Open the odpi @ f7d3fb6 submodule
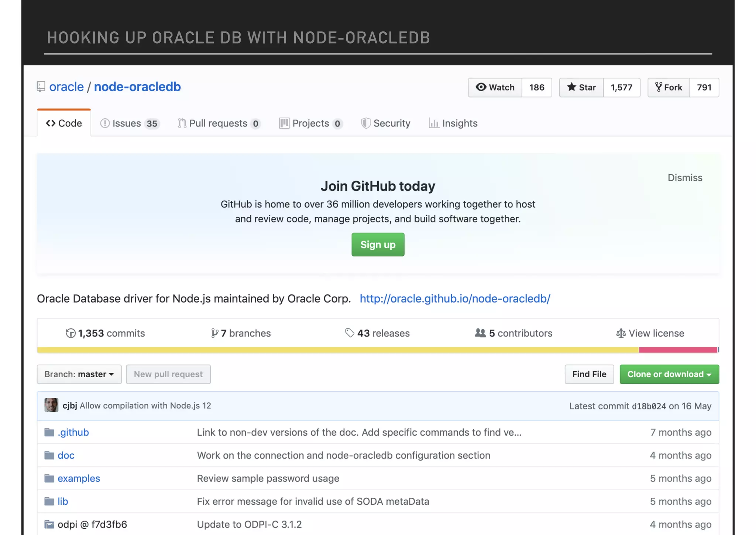 92,524
